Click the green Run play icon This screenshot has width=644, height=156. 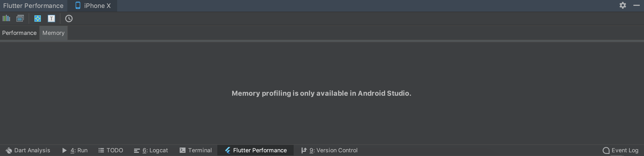pos(64,150)
